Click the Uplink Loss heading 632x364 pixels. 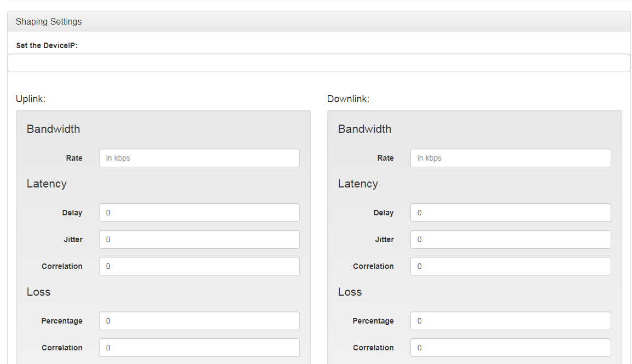pos(38,292)
